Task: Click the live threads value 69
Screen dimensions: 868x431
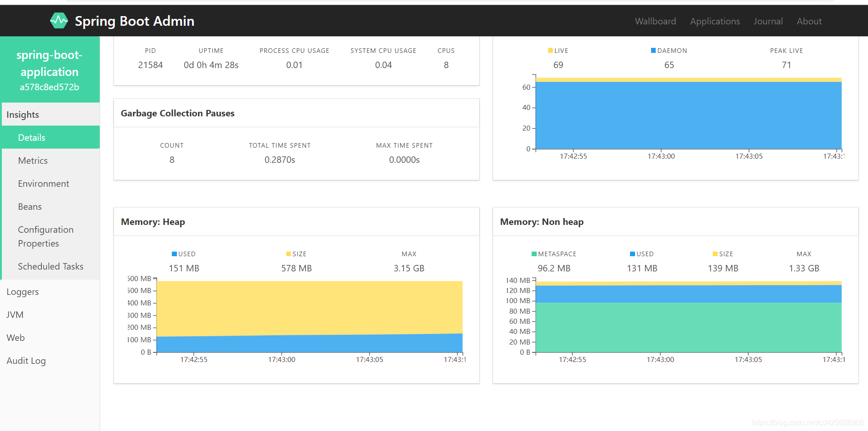Action: [x=558, y=65]
